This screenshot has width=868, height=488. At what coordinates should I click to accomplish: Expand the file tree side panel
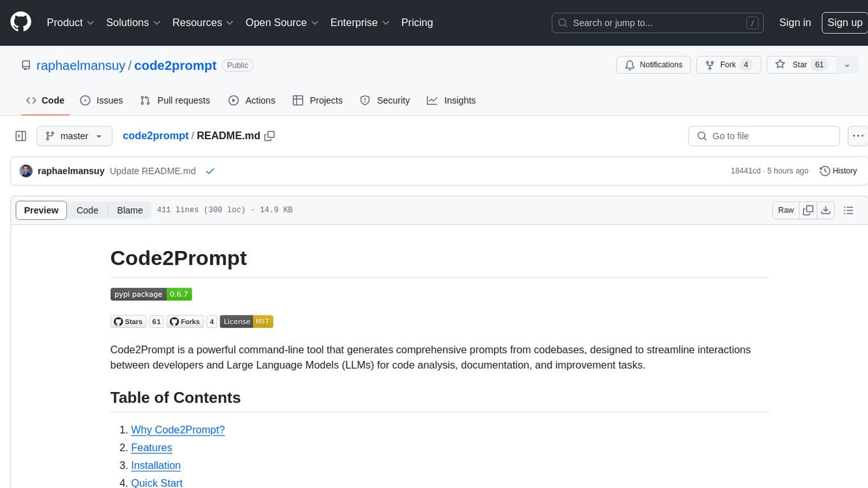point(21,136)
